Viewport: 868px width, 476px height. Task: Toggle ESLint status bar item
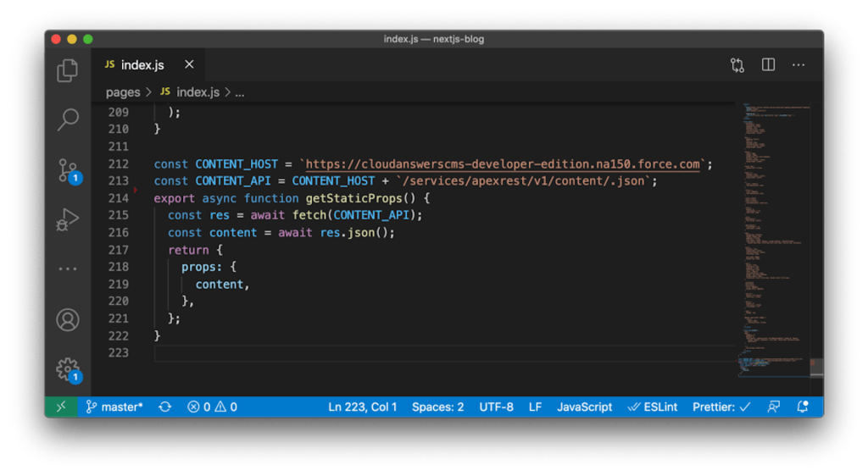(x=653, y=407)
